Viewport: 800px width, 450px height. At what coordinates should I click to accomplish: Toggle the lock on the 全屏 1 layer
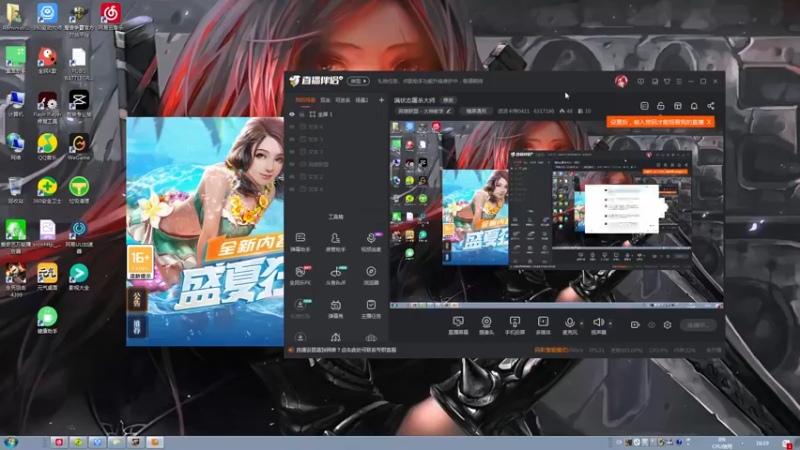click(302, 114)
